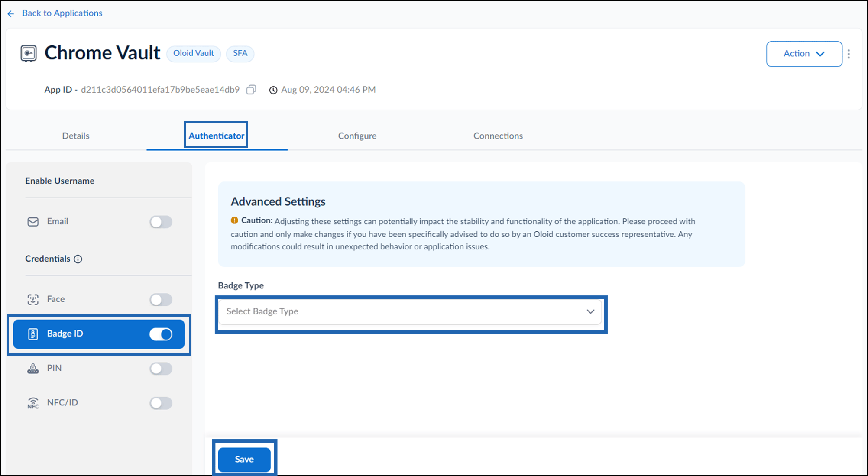The image size is (868, 476).
Task: Click the orange Caution warning icon
Action: click(234, 220)
